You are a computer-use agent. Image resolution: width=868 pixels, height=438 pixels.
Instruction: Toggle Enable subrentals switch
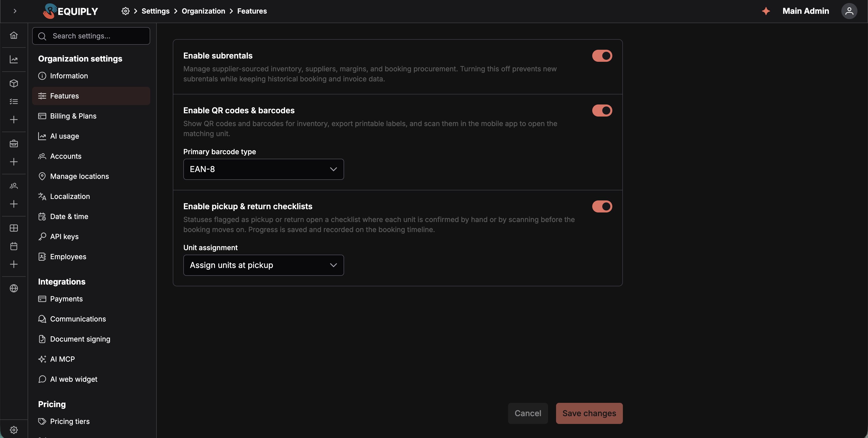[x=602, y=56]
